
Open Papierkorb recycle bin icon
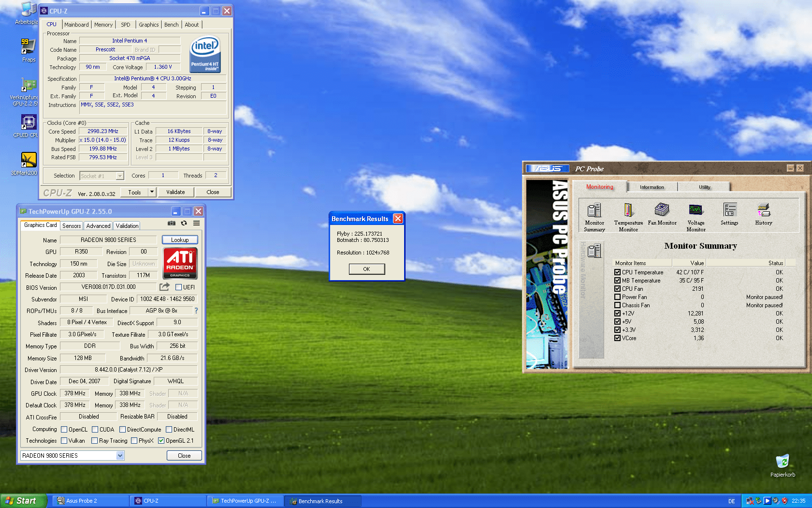tap(783, 465)
